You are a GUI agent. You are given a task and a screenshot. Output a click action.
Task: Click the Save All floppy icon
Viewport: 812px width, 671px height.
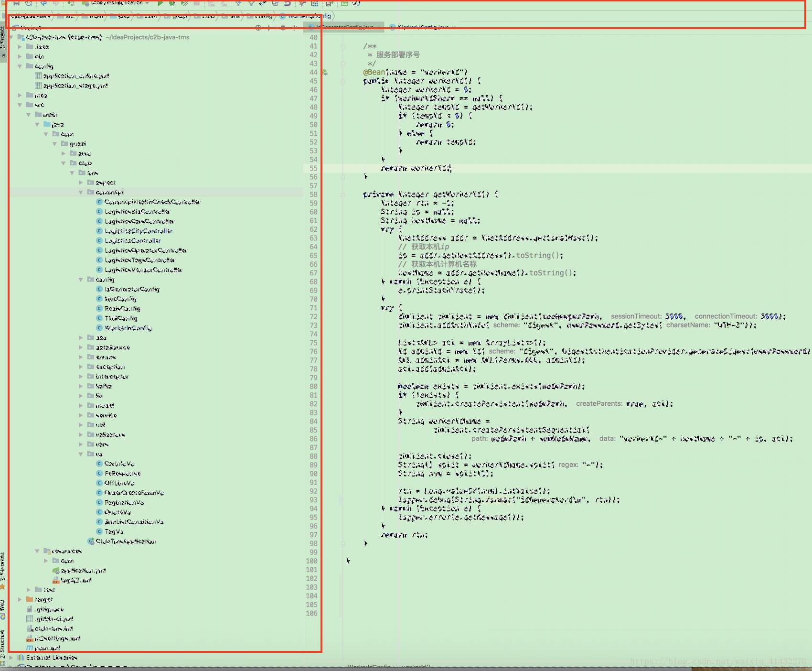coord(16,3)
